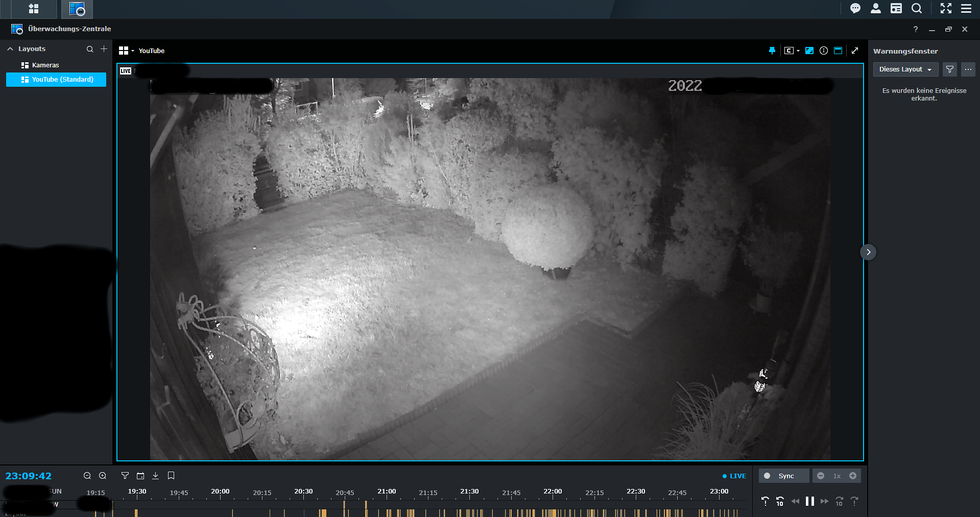The width and height of the screenshot is (980, 517).
Task: Toggle the timeline panel display icon
Action: 838,51
